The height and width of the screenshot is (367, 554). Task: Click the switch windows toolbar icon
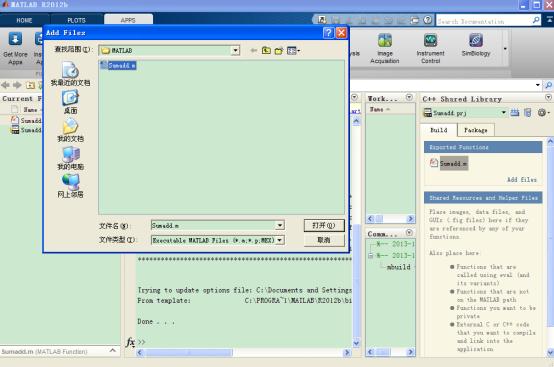click(414, 20)
